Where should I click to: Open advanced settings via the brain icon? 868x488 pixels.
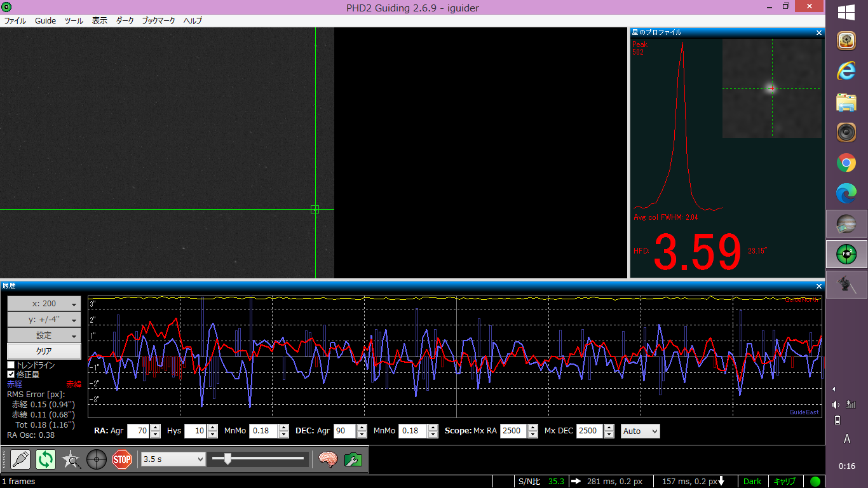328,459
